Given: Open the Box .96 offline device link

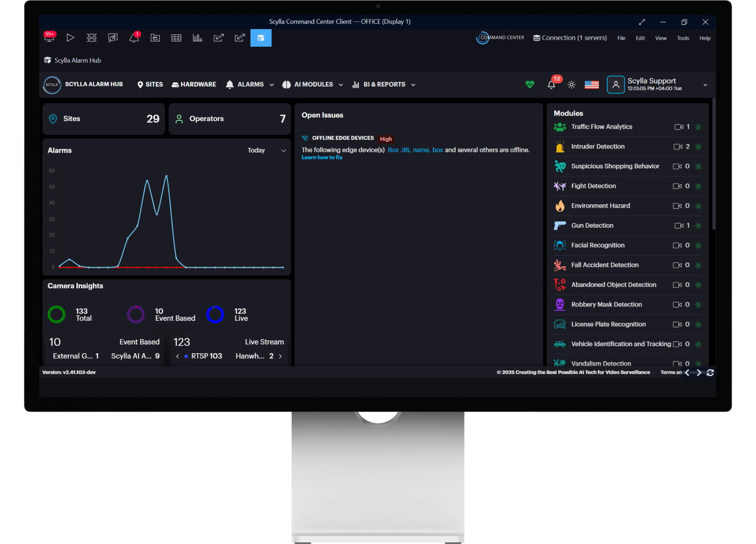Looking at the screenshot, I should click(x=399, y=150).
